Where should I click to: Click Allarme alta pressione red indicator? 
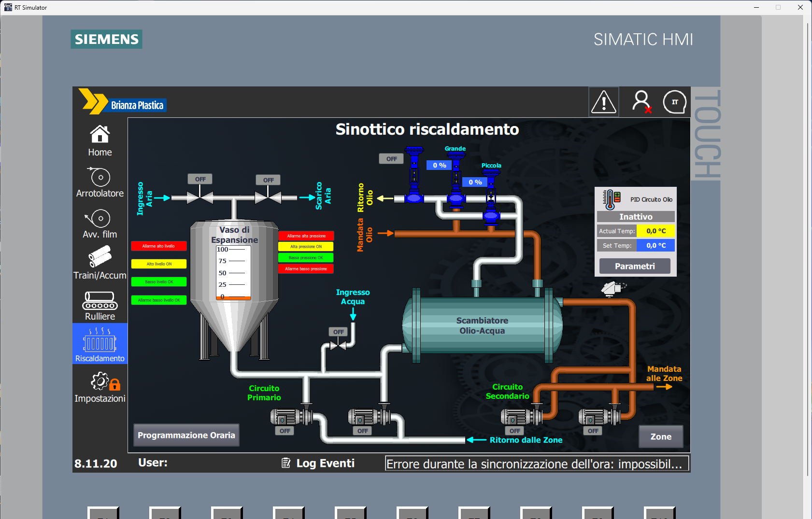306,236
